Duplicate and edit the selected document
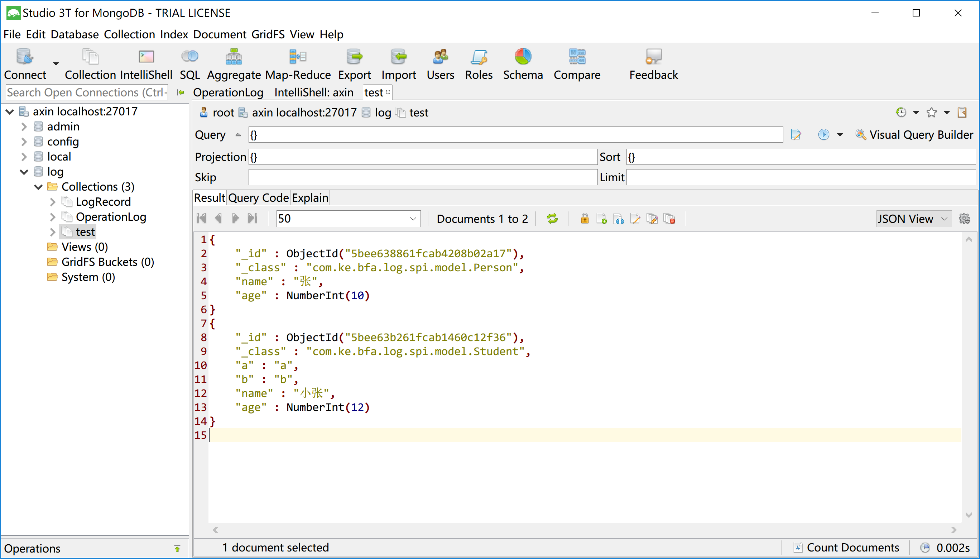Viewport: 980px width, 559px height. coord(652,219)
